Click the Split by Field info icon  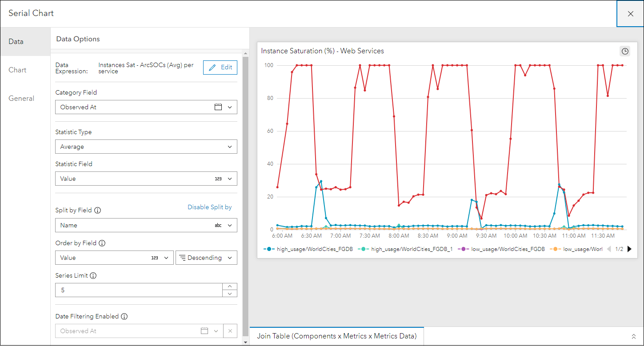point(98,210)
